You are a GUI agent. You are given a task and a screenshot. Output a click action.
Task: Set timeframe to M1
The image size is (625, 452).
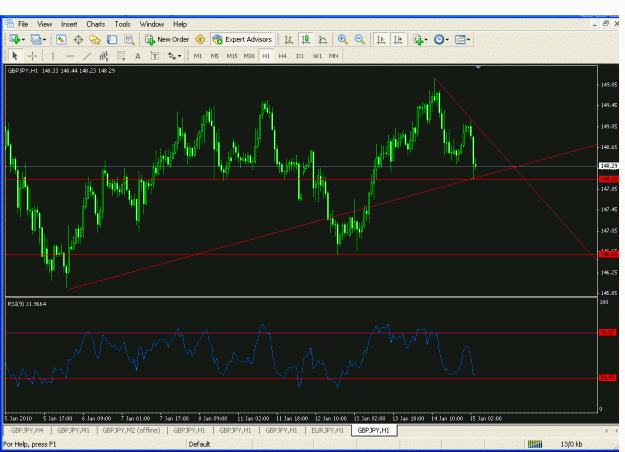(x=198, y=56)
